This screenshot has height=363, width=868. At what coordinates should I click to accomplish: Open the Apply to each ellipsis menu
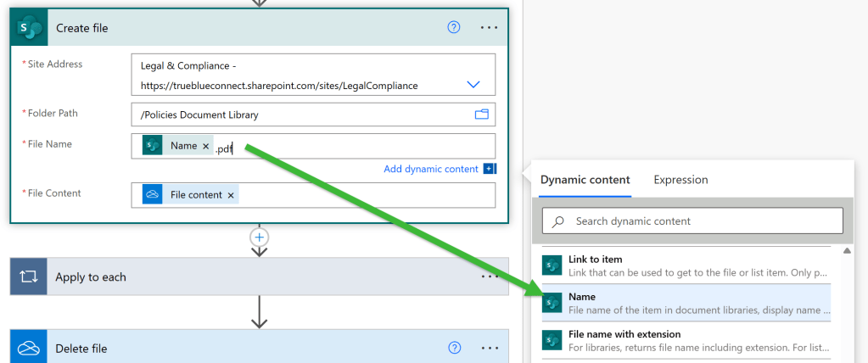(490, 276)
